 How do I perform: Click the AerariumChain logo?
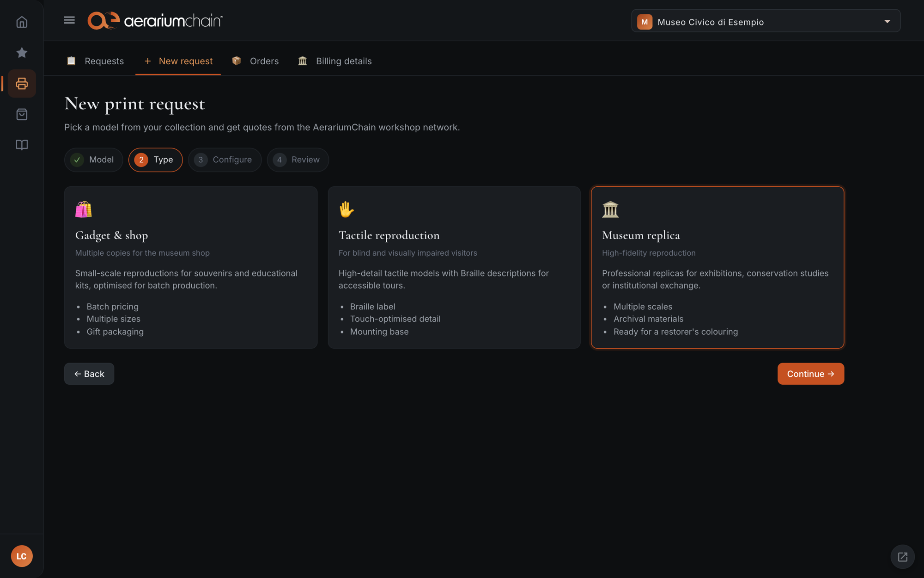[x=155, y=21]
